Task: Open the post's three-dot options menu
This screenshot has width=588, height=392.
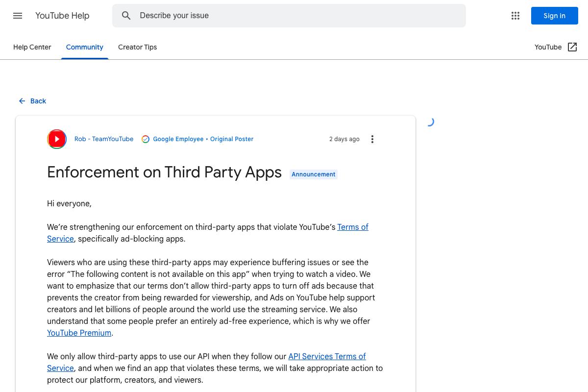Action: click(x=372, y=139)
